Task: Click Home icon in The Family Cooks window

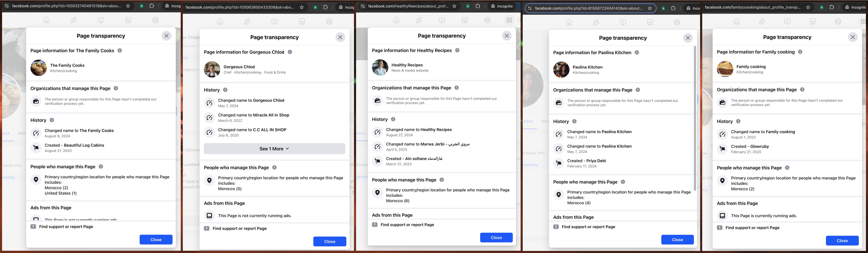Action: (x=46, y=20)
